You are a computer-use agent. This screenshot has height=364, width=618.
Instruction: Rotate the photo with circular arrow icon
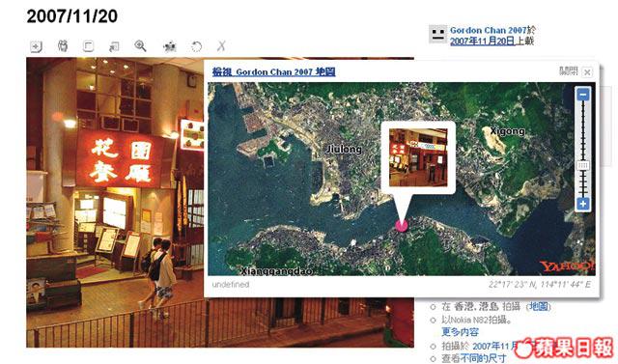[196, 47]
